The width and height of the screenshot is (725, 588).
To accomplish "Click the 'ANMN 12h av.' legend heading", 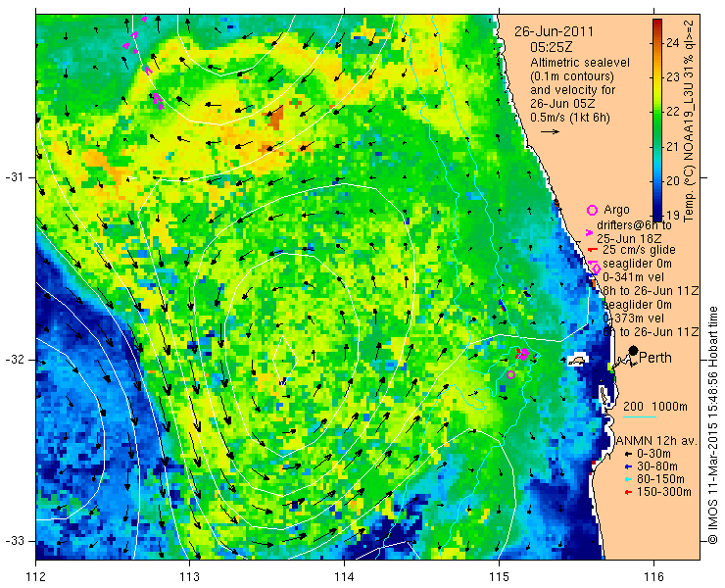I will click(x=657, y=441).
